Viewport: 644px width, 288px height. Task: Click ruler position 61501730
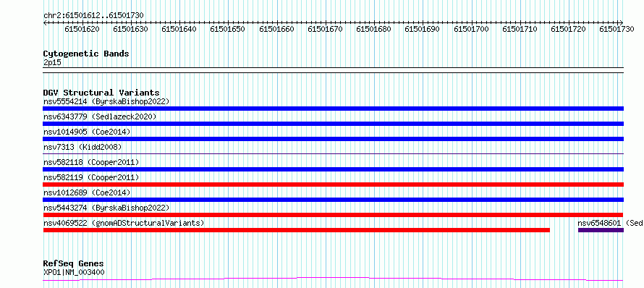coord(617,29)
